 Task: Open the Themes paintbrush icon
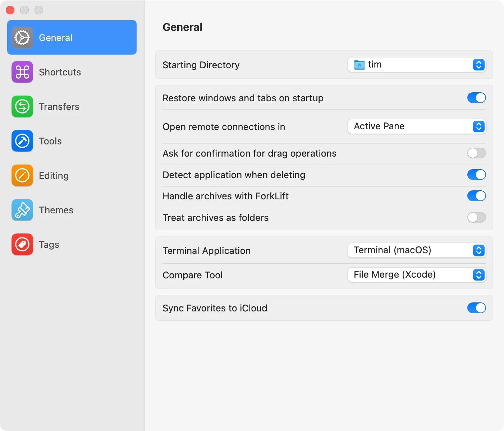click(x=22, y=210)
